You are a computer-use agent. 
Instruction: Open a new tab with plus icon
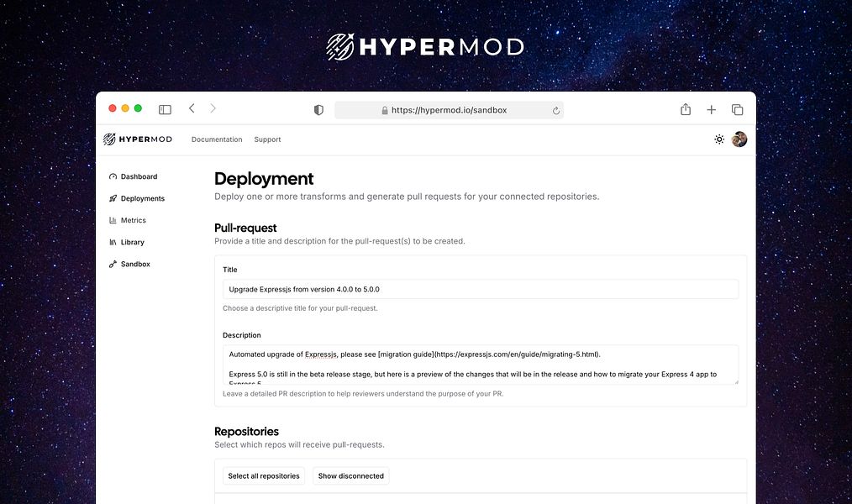(712, 110)
